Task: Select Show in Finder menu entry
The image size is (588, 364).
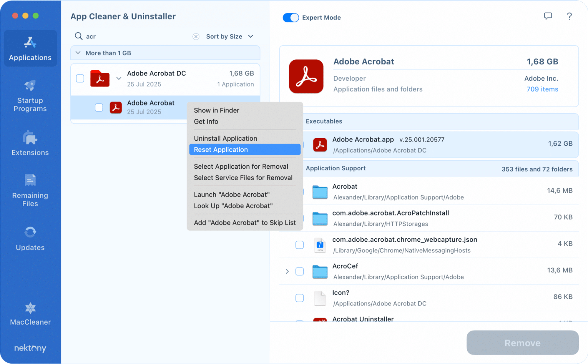Action: 216,110
